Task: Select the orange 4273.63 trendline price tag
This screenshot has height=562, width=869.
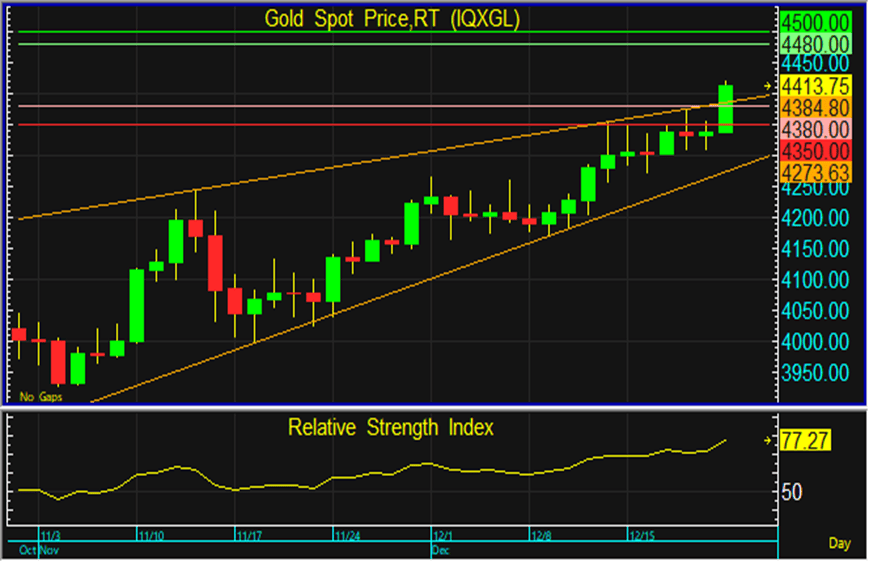Action: [x=815, y=171]
